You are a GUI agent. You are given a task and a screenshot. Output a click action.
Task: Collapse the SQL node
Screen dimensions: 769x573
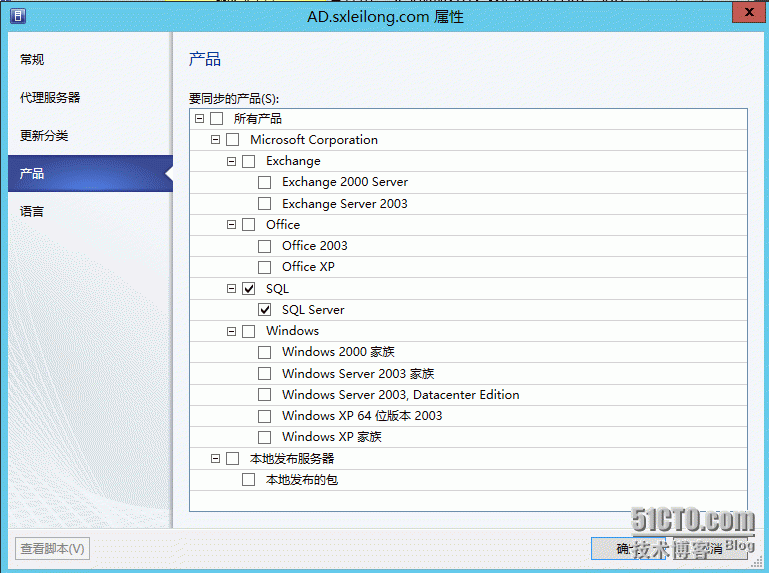[231, 288]
